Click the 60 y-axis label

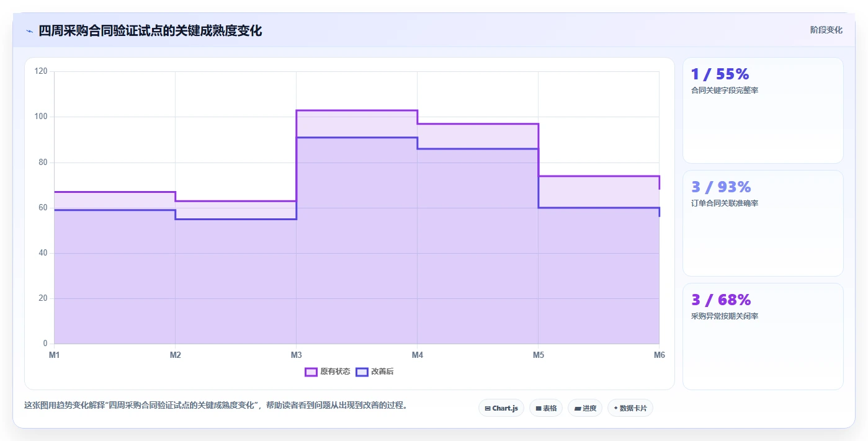[43, 208]
